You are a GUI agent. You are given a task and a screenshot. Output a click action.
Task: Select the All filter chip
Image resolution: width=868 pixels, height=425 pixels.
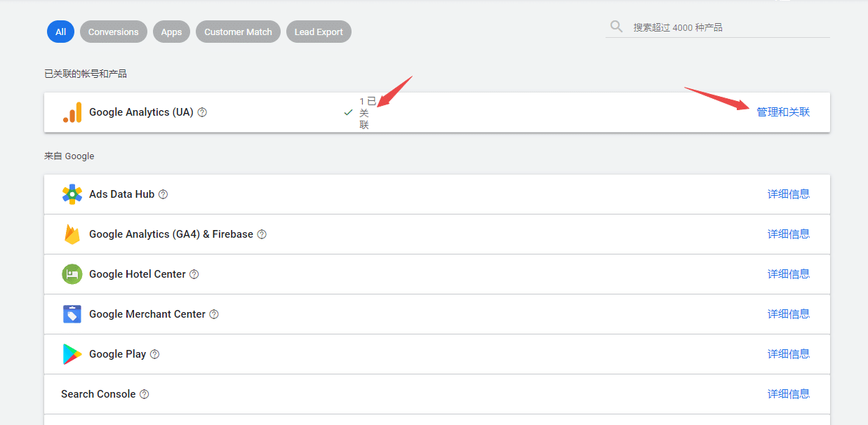(x=60, y=32)
